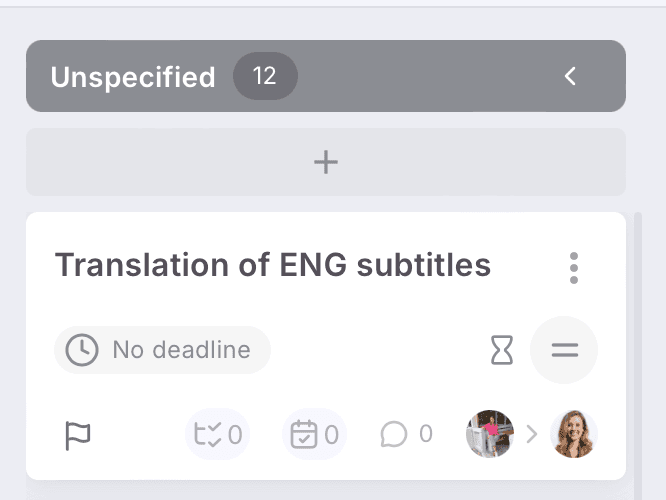This screenshot has width=666, height=500.
Task: Open the 'Translation of ENG subtitles' task title
Action: (272, 265)
